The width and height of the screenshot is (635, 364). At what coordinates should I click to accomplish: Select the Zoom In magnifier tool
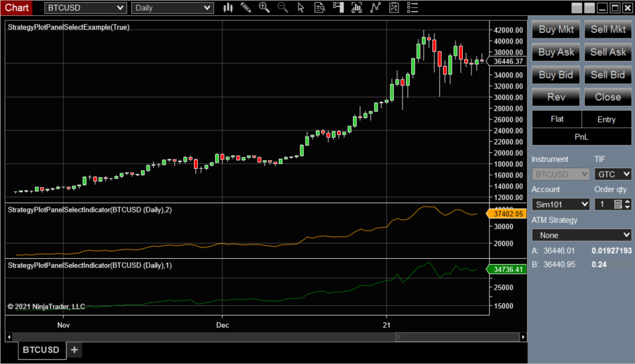coord(264,8)
